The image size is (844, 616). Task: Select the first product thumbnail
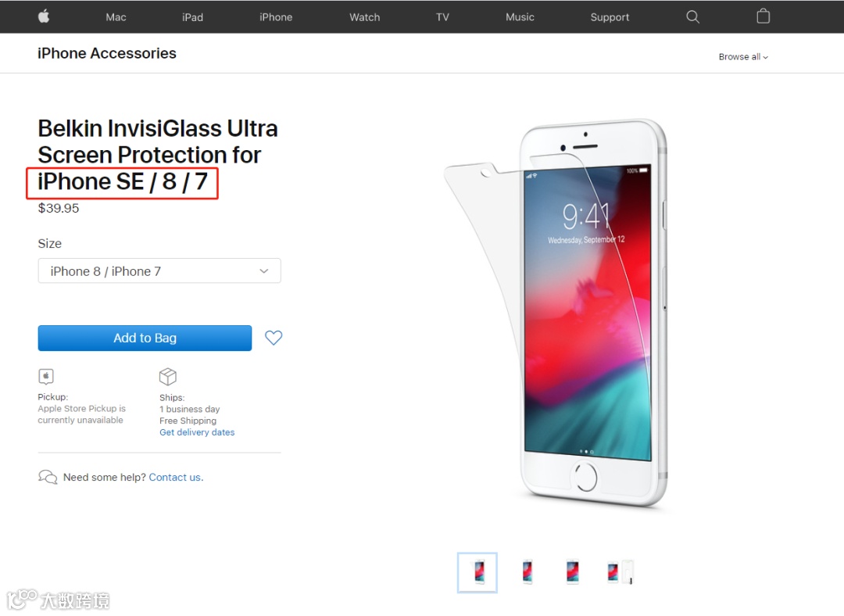(x=477, y=572)
